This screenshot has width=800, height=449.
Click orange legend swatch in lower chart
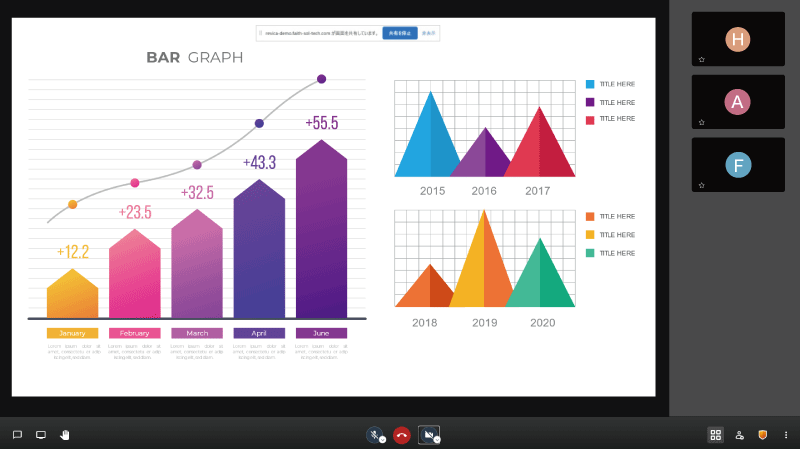[590, 216]
